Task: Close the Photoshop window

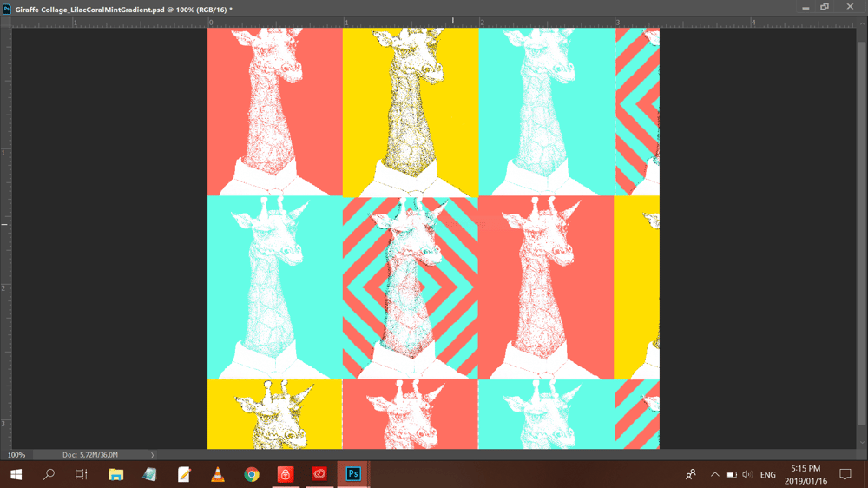Action: coord(851,7)
